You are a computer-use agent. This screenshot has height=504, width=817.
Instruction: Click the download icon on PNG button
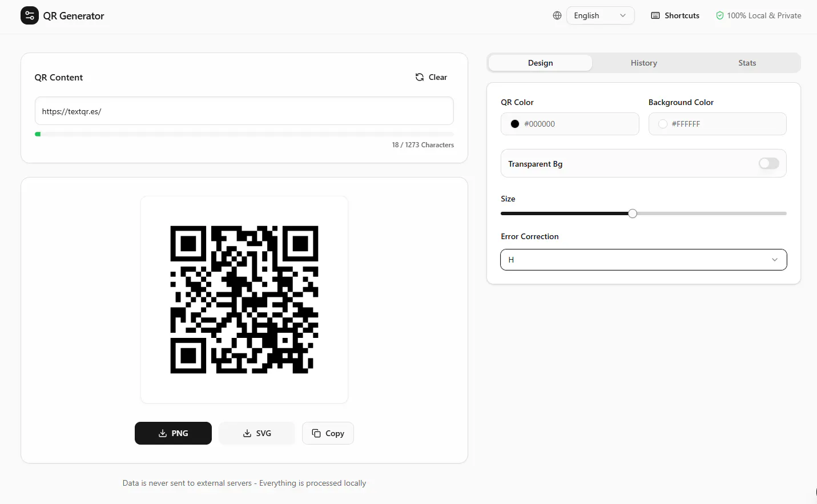click(x=163, y=433)
